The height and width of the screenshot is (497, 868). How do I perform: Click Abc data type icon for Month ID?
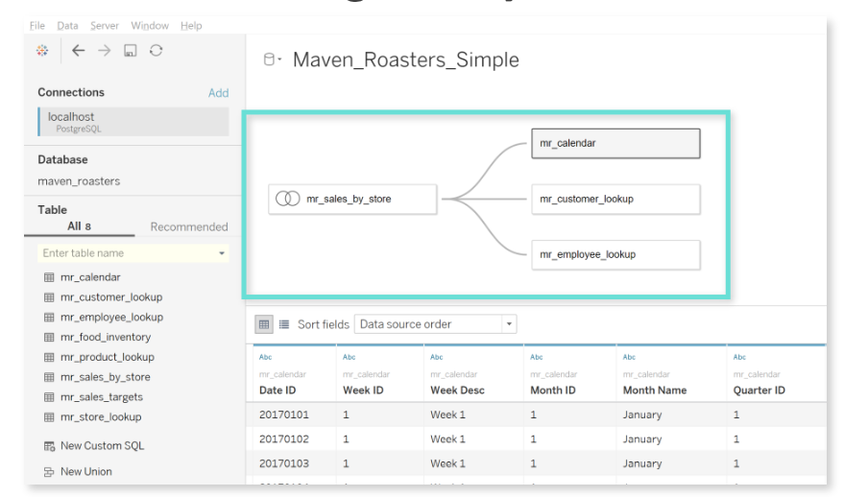(537, 357)
